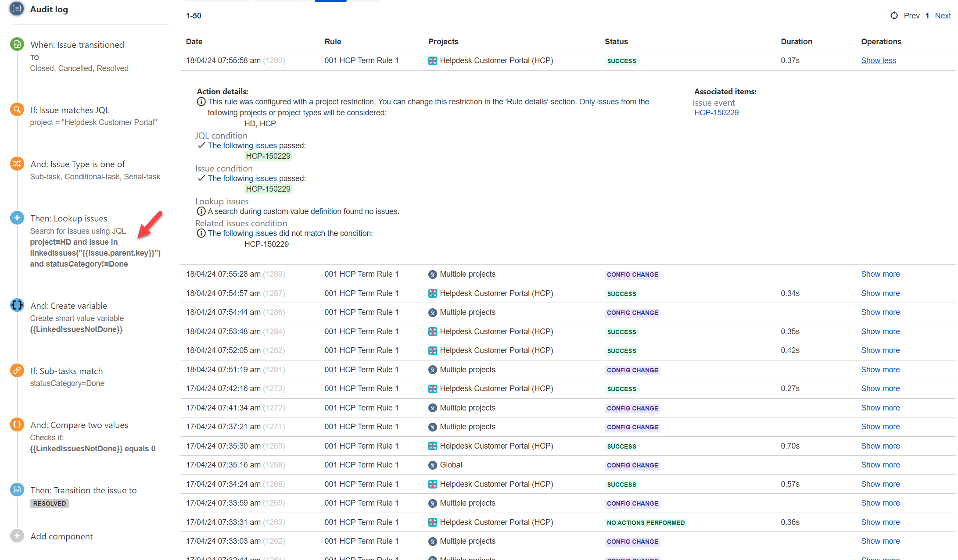The image size is (958, 560).
Task: Collapse details via 'Show less' on entry 1290
Action: [x=878, y=60]
